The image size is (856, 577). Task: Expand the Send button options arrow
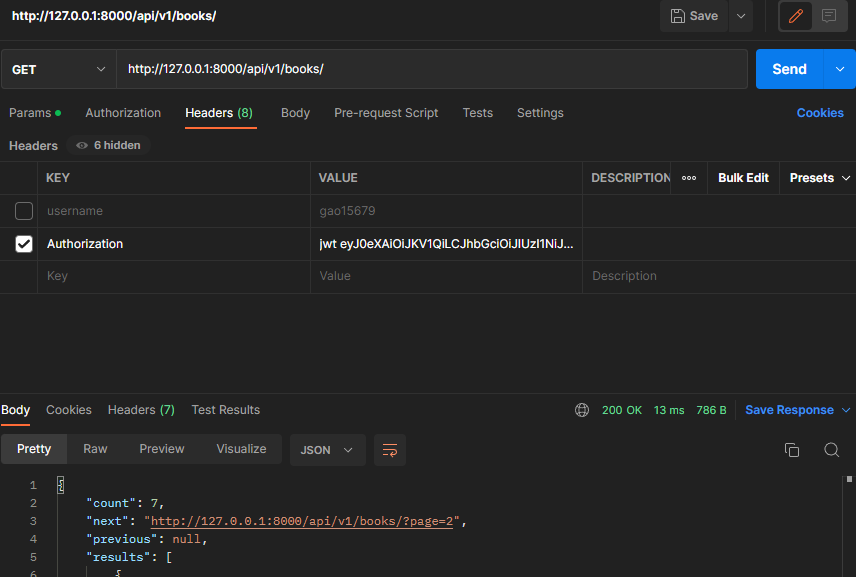tap(840, 69)
